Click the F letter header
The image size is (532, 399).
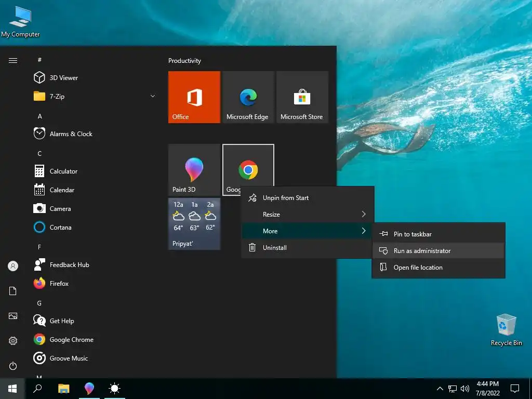pyautogui.click(x=39, y=247)
